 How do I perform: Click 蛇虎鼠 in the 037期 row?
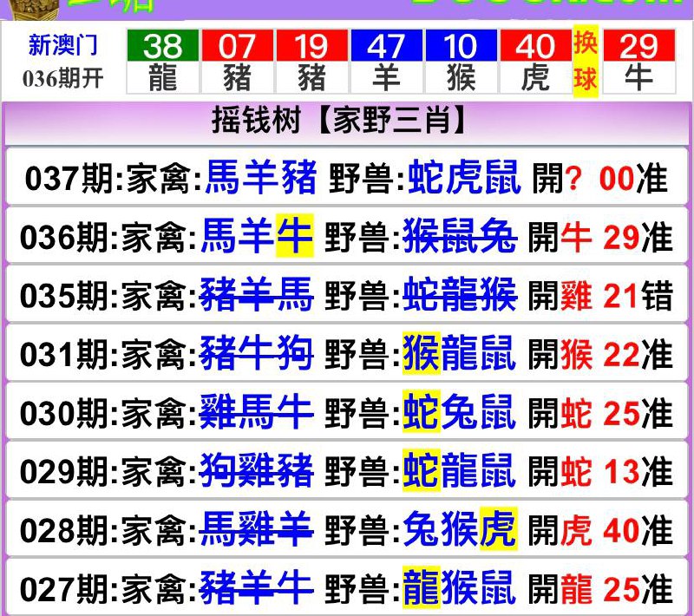[463, 178]
